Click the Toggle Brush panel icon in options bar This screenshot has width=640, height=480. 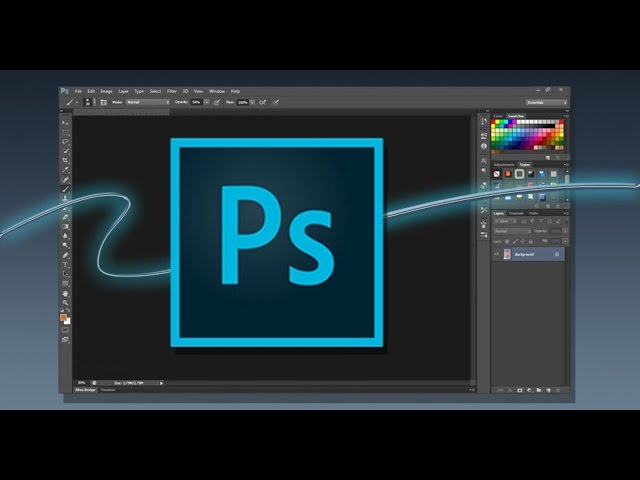104,102
